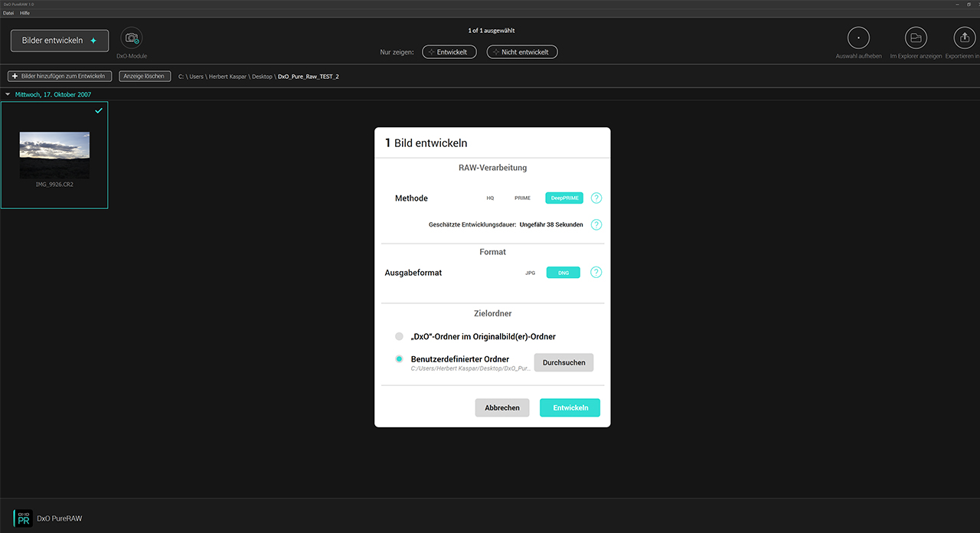Open help icon beside estimated development time
The height and width of the screenshot is (533, 980).
[x=596, y=225]
